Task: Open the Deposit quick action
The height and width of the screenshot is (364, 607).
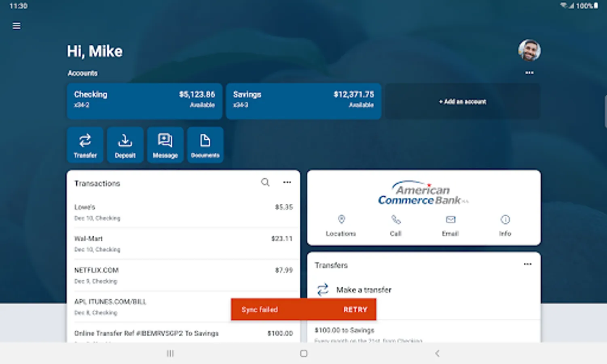Action: (x=125, y=145)
